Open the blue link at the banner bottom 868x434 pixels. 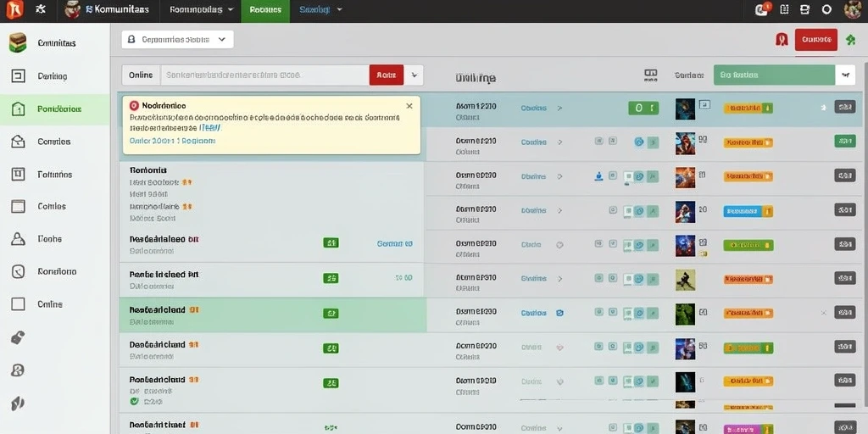(172, 141)
